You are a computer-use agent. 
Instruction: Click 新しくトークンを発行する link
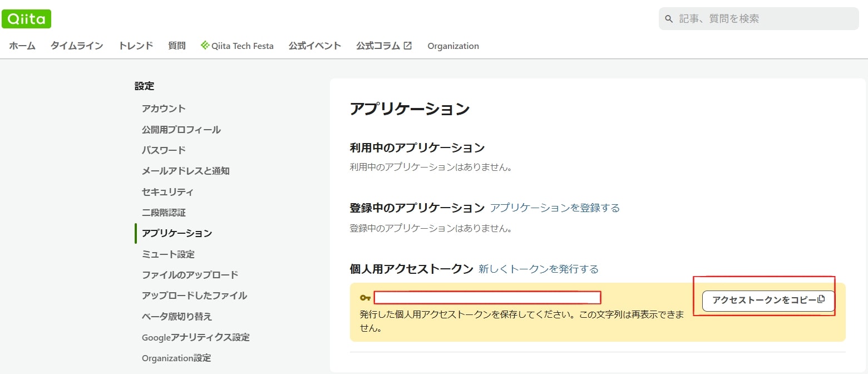[539, 269]
